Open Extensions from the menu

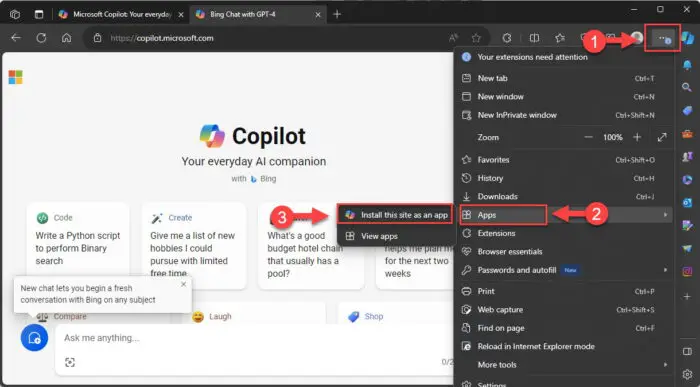click(x=564, y=233)
